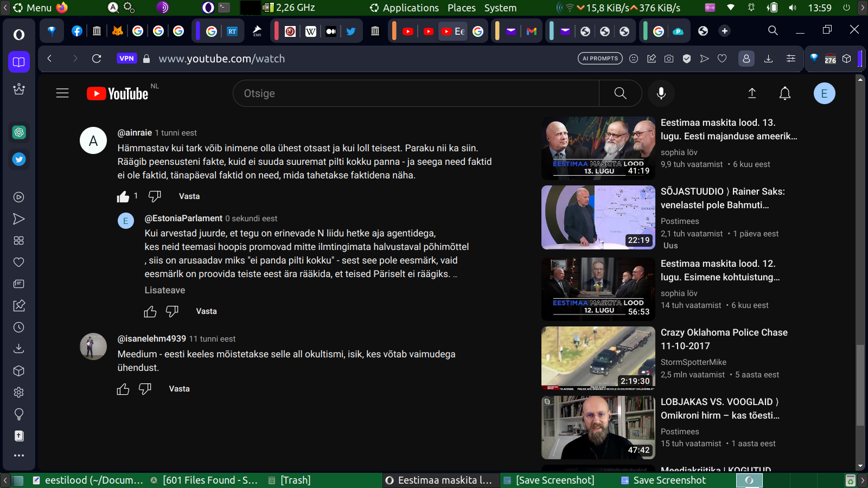Like the @EstoniaParlament reply
The image size is (868, 488).
[x=150, y=311]
